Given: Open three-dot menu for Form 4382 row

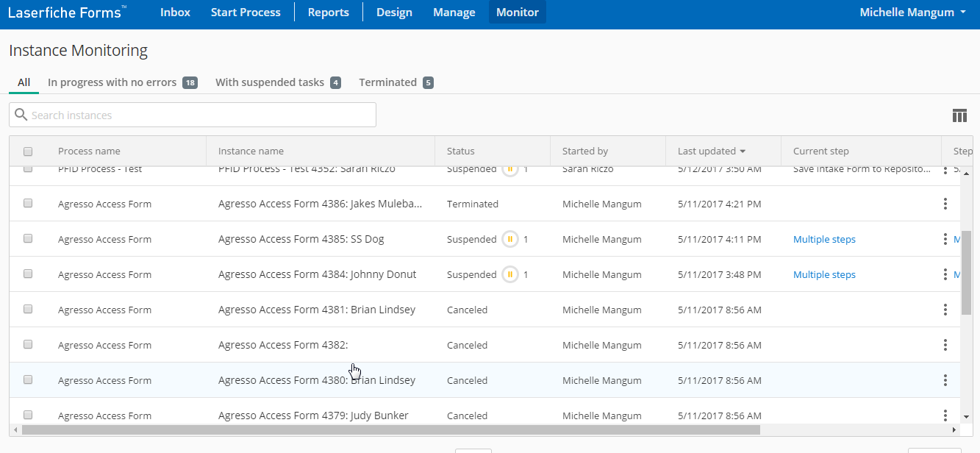Looking at the screenshot, I should click(x=945, y=345).
